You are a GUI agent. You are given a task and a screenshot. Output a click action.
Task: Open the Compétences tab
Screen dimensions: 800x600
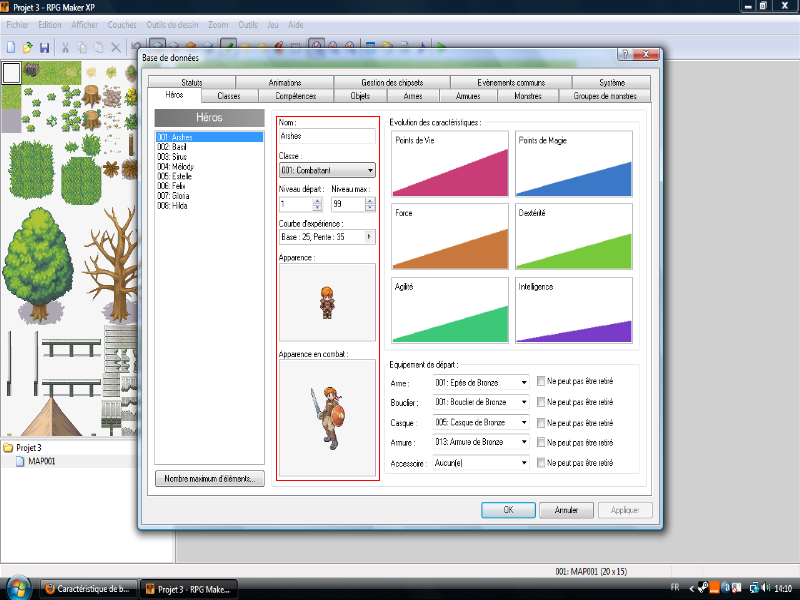pyautogui.click(x=295, y=96)
